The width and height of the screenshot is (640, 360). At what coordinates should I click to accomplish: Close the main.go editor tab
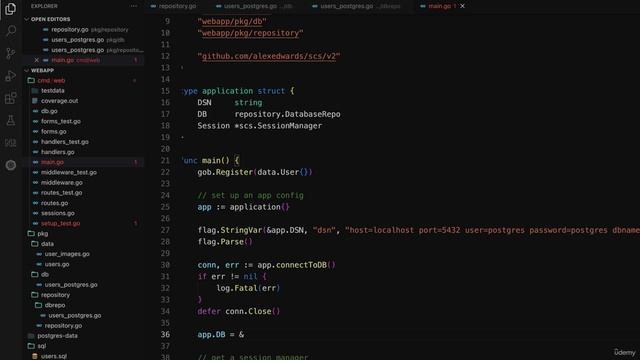tap(462, 6)
